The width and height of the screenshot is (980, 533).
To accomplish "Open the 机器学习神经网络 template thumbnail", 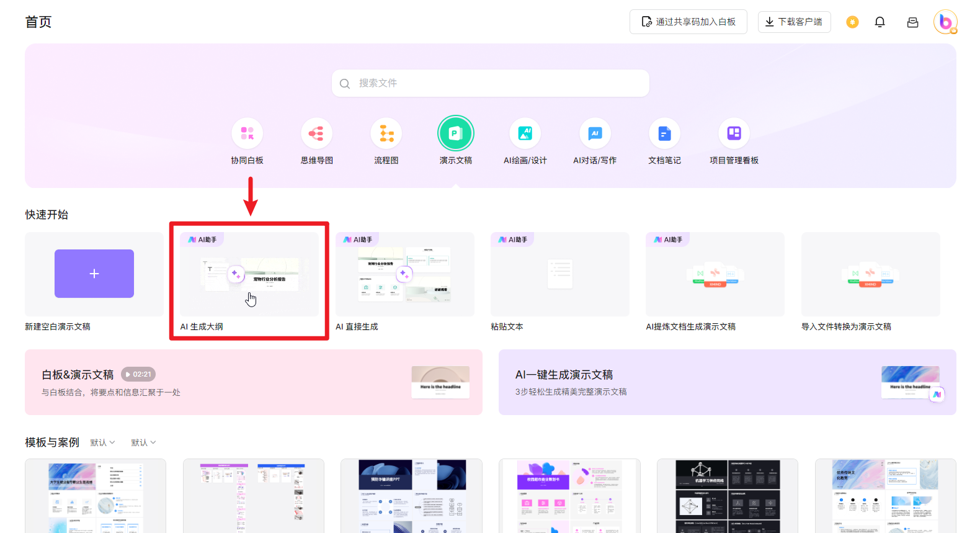I will point(728,496).
